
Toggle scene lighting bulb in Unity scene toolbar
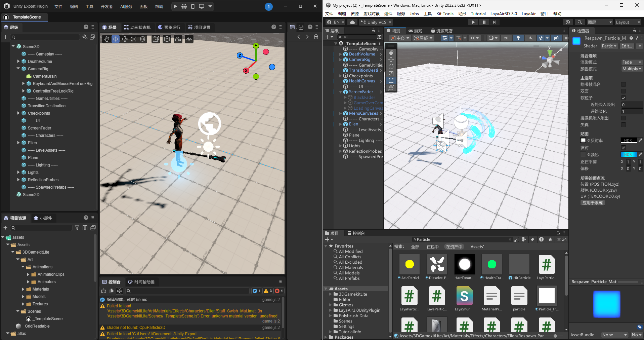[x=518, y=38]
